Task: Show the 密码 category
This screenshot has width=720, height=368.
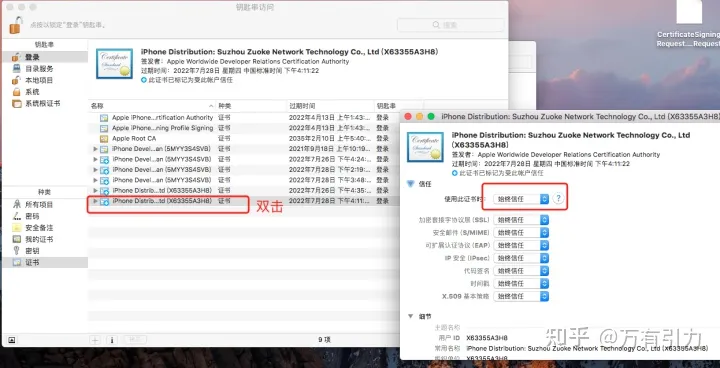Action: tap(44, 216)
